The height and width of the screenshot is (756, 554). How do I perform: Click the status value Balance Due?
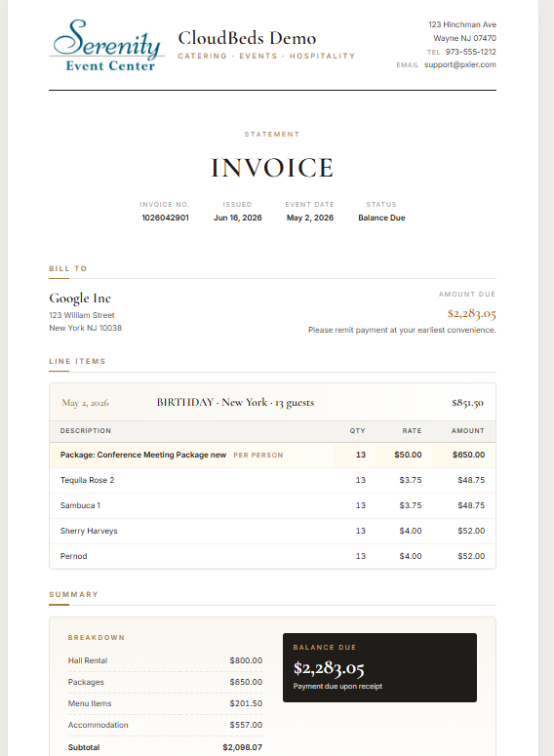381,218
